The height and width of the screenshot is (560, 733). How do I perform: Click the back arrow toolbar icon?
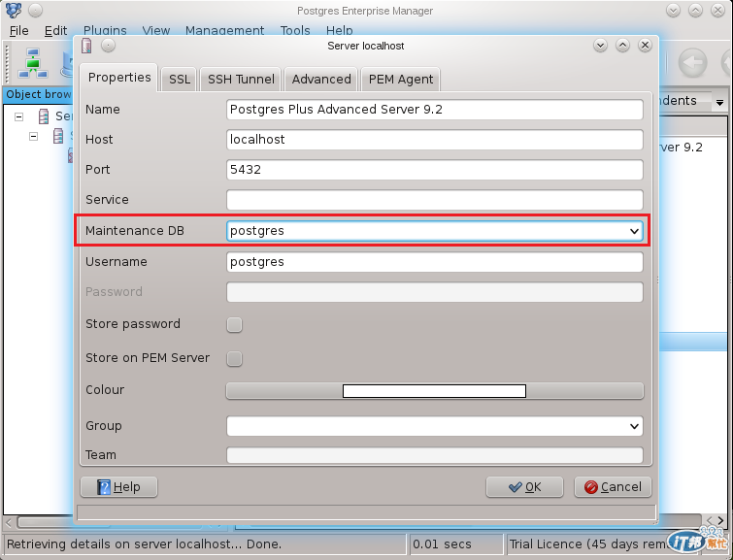[x=692, y=63]
